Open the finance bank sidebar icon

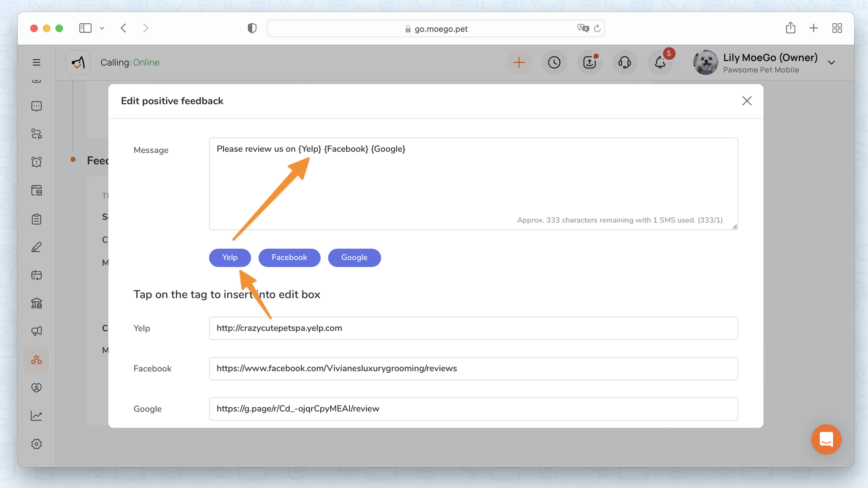point(36,303)
